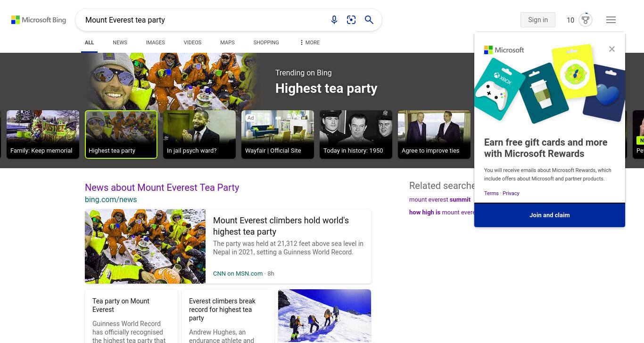The height and width of the screenshot is (343, 644).
Task: Click the Microsoft Bing logo
Action: (39, 20)
